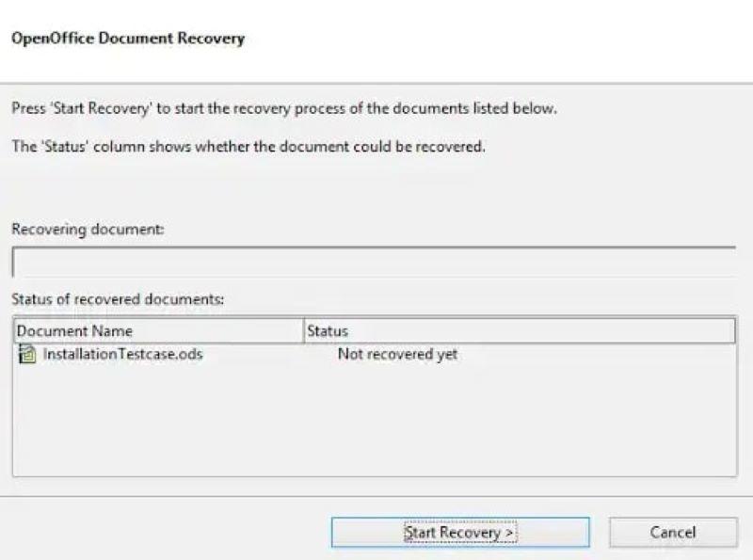This screenshot has height=560, width=753.
Task: Click the Start Recovery button
Action: [x=460, y=532]
